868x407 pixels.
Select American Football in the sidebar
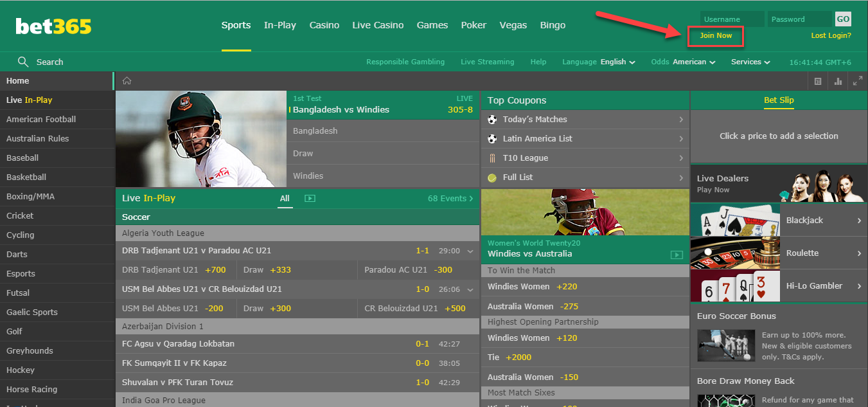(57, 120)
